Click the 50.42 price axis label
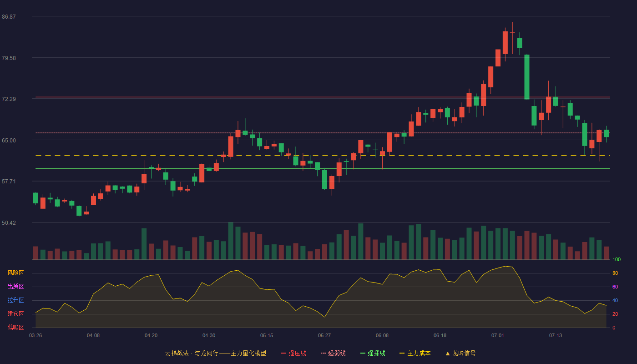The width and height of the screenshot is (637, 364). click(x=9, y=222)
